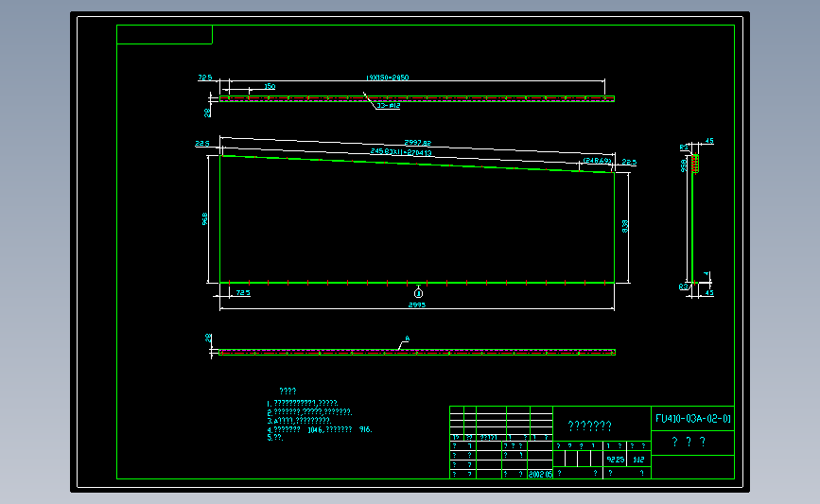Select the 245.83X11=2704.13 dimension text
This screenshot has width=820, height=504.
[401, 152]
